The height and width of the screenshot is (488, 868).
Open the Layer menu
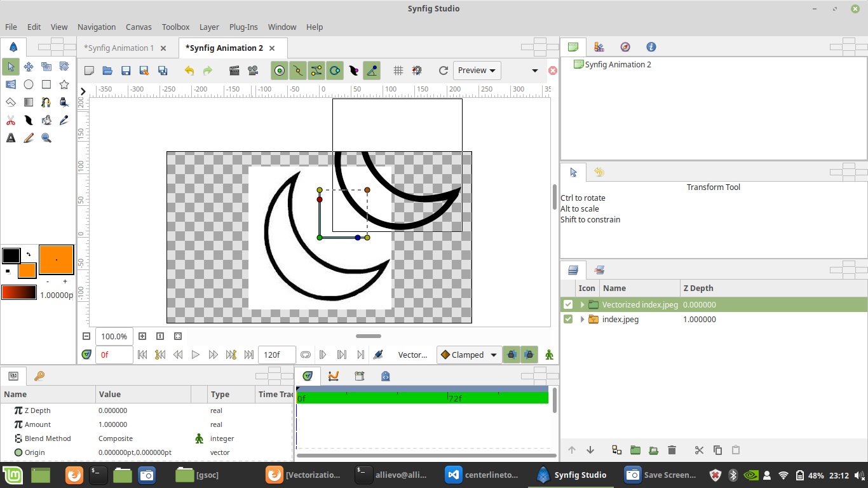tap(209, 27)
